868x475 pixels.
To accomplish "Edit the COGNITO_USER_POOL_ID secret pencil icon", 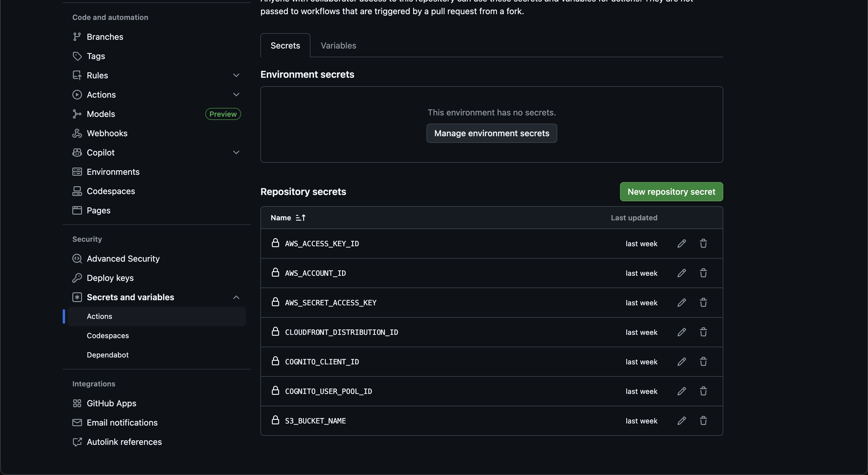I will click(x=681, y=391).
